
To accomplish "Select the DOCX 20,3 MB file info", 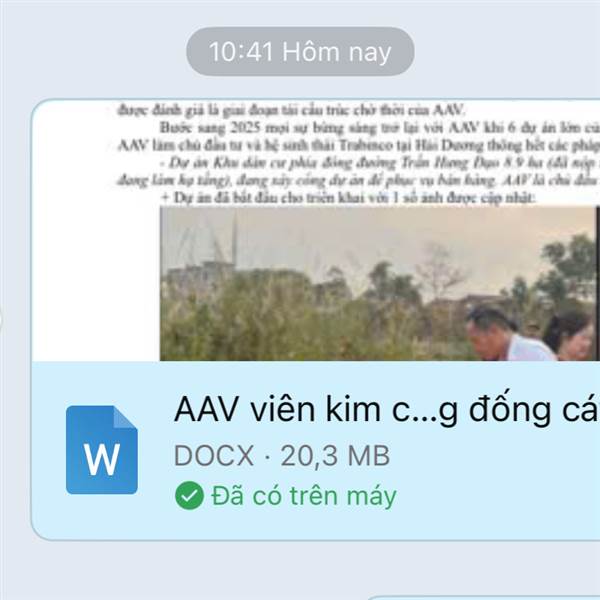I will [282, 456].
